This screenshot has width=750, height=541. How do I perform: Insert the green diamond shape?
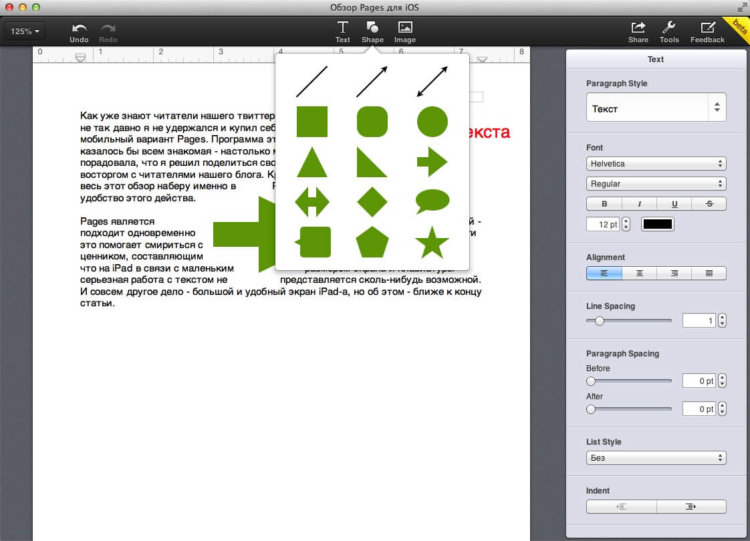[372, 202]
